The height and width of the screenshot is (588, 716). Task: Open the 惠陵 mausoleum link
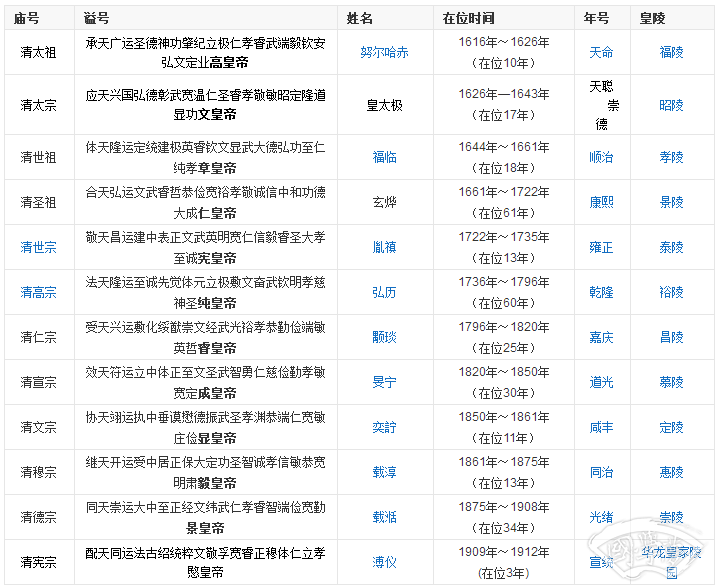click(x=671, y=472)
